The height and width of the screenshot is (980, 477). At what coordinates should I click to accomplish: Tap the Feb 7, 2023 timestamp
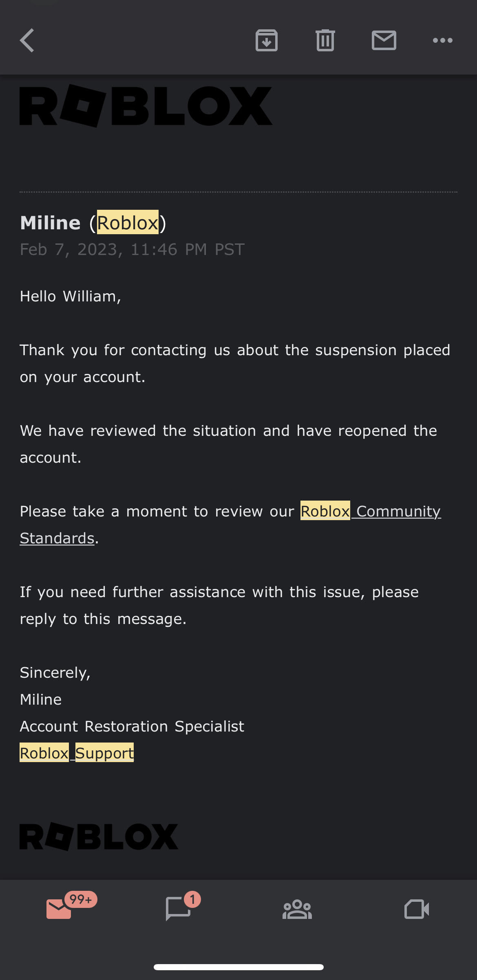click(x=132, y=249)
